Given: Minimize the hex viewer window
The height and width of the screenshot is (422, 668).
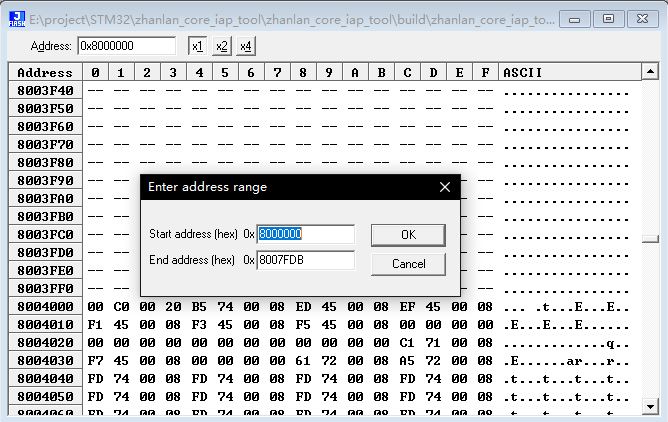Looking at the screenshot, I should pos(574,19).
